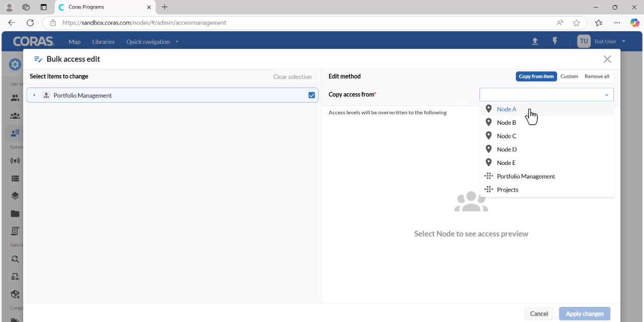Viewport: 644px width, 322px height.
Task: Uncheck the Portfolio Management checkbox
Action: pyautogui.click(x=312, y=95)
